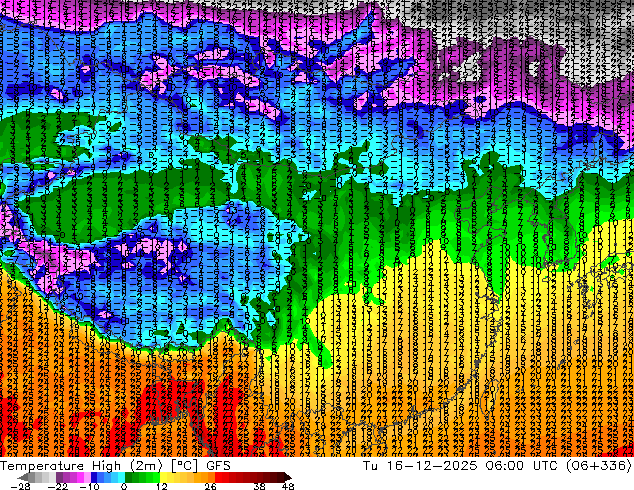Click the '(06+336)' forecast offset text
Image resolution: width=634 pixels, height=490 pixels.
[598, 466]
